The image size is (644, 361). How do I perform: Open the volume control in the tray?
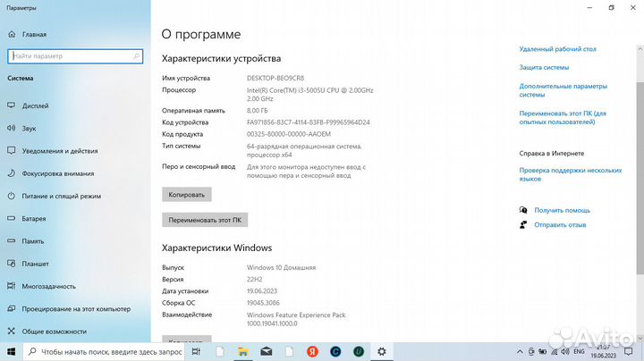coord(565,351)
